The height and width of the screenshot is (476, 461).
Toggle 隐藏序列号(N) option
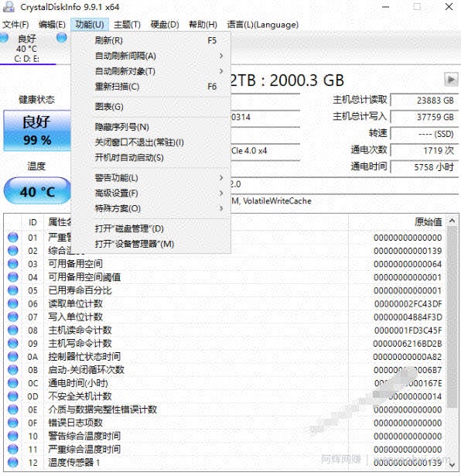coord(121,127)
